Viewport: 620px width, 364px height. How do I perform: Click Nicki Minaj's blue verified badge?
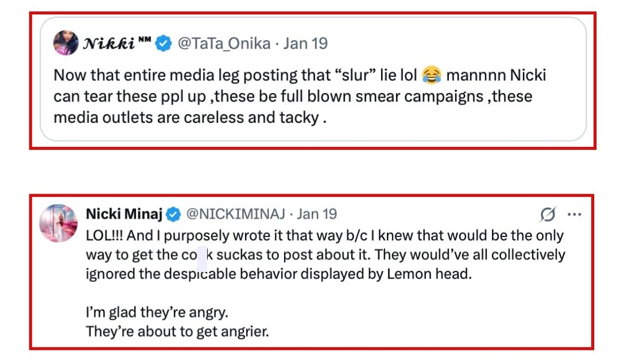coord(173,215)
